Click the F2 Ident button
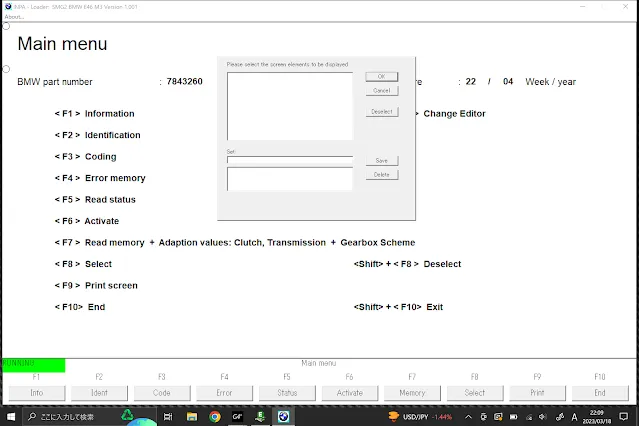The image size is (639, 426). [99, 393]
